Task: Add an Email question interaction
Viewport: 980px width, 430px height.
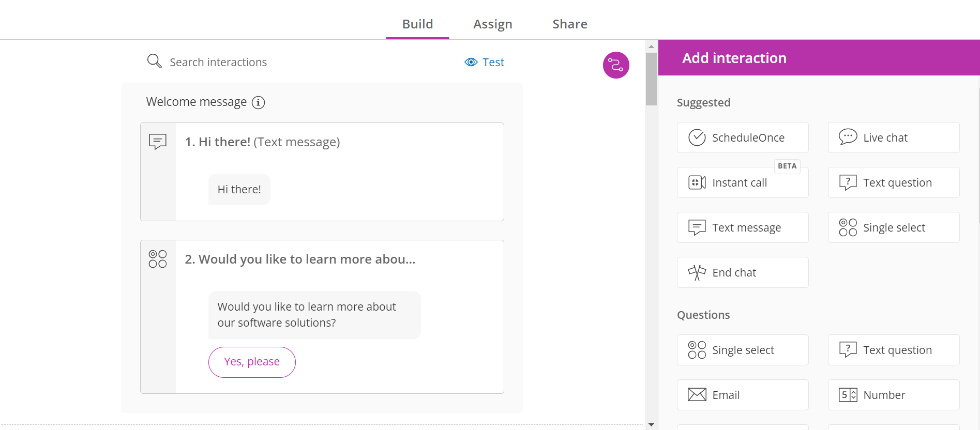Action: 742,395
